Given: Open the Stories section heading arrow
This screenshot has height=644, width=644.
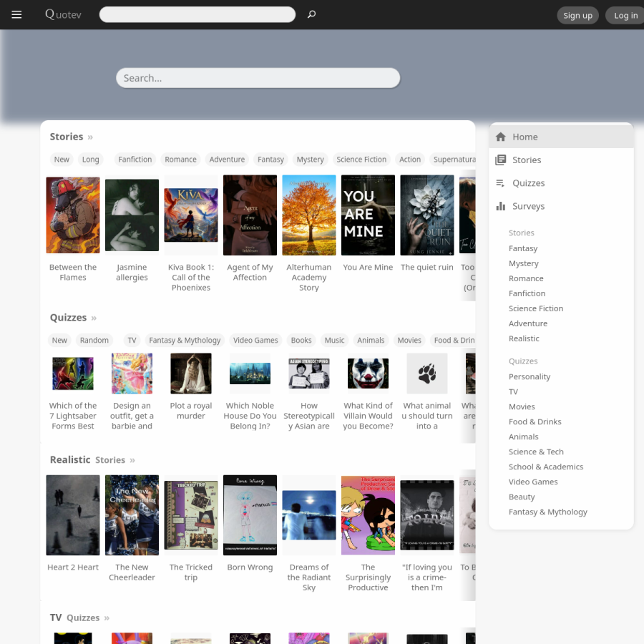Looking at the screenshot, I should (90, 137).
